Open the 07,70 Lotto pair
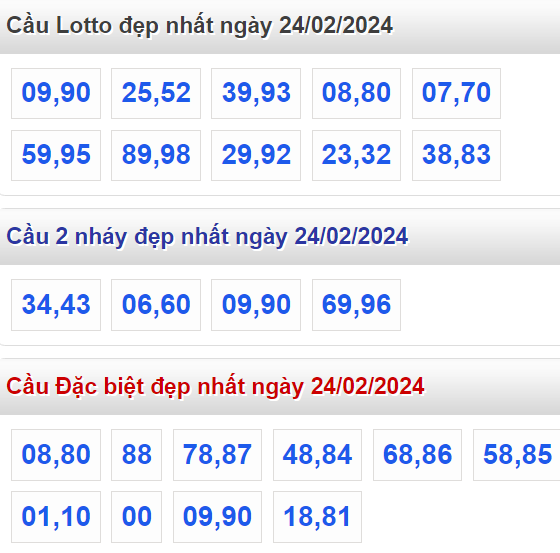 456,93
